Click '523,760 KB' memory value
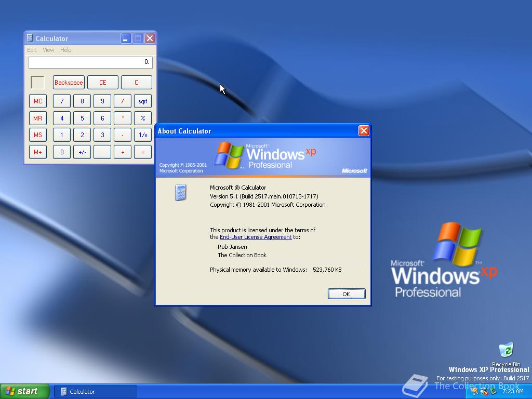The width and height of the screenshot is (532, 399). 327,270
